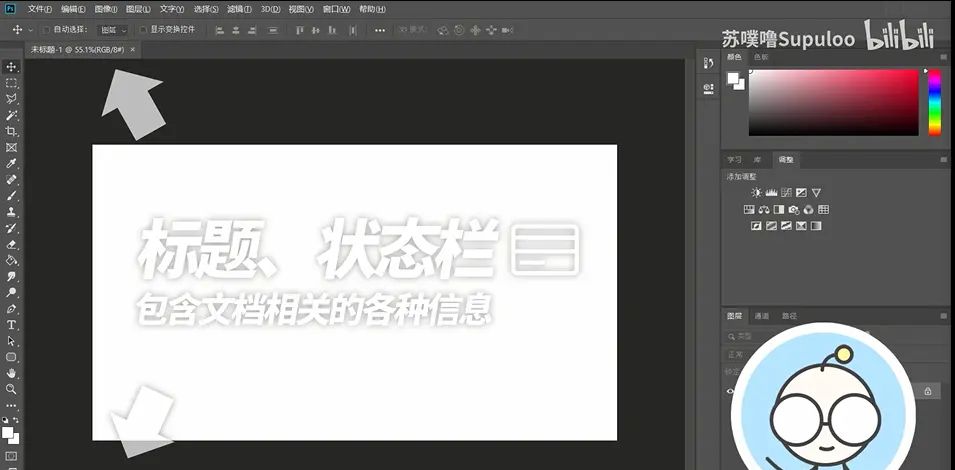The image size is (955, 470).
Task: Select the Path Selection tool
Action: 11,341
